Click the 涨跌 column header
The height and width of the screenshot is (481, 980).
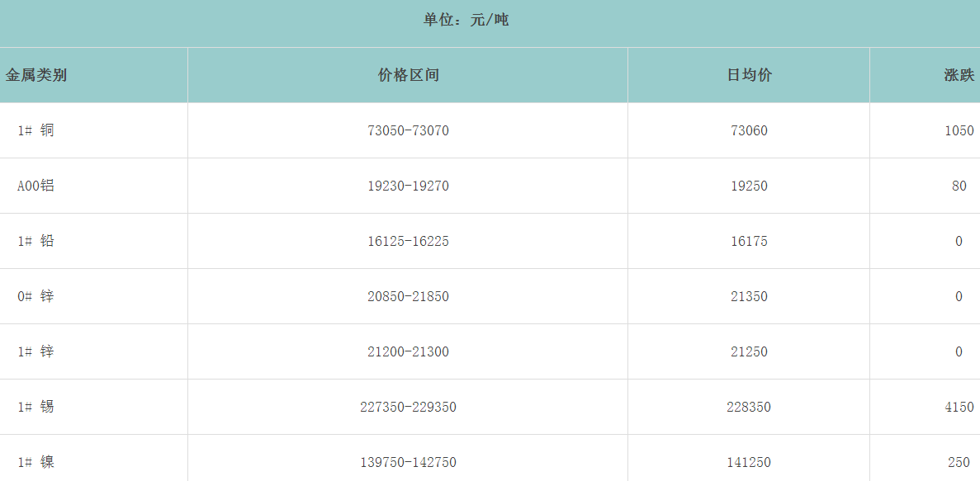pos(959,75)
